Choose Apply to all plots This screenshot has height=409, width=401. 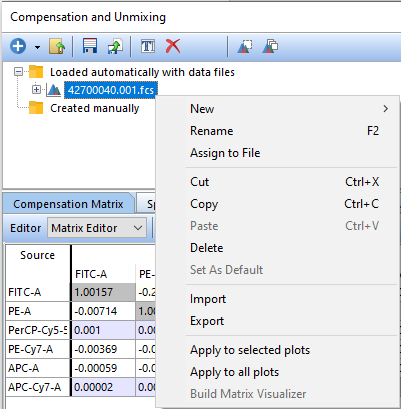pos(277,372)
